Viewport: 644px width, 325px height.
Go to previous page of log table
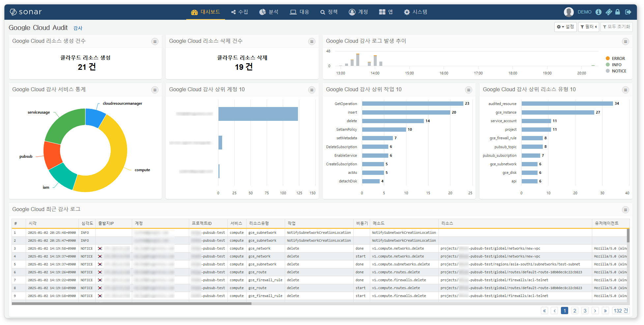(x=555, y=311)
